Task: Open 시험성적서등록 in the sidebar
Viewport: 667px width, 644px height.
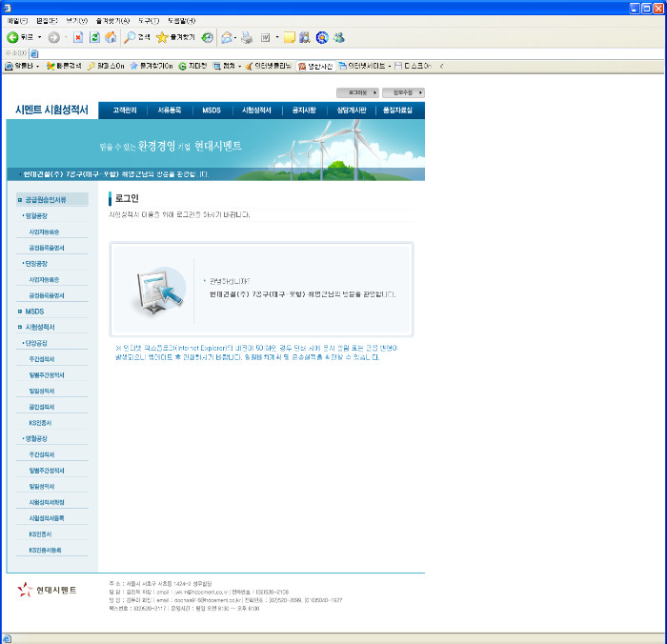Action: [x=47, y=518]
